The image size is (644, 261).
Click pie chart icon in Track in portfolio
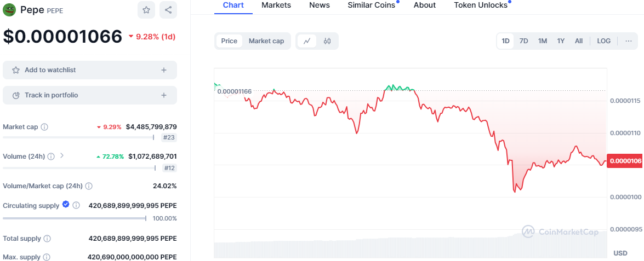16,95
